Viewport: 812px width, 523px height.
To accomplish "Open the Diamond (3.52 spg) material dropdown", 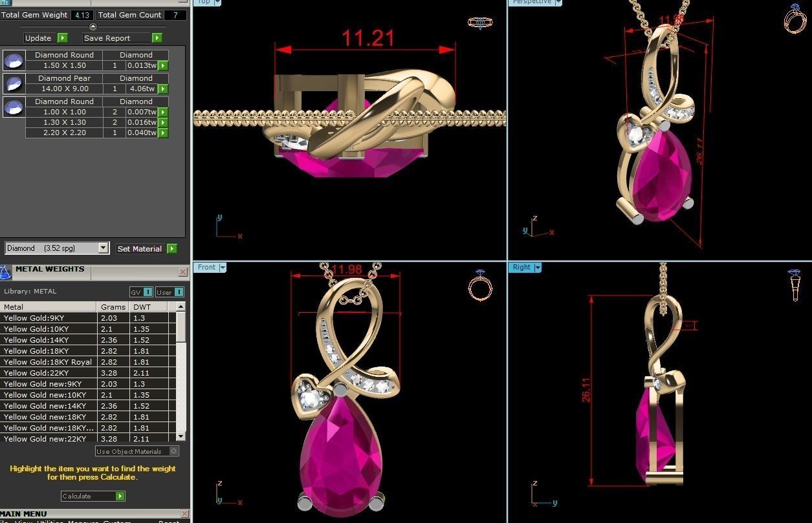I will [103, 248].
